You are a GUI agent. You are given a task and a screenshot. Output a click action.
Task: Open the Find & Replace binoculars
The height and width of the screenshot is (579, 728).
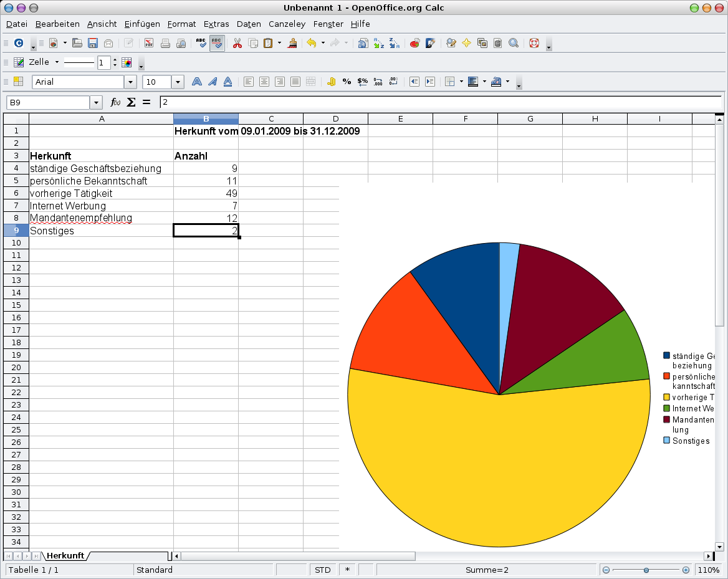514,44
